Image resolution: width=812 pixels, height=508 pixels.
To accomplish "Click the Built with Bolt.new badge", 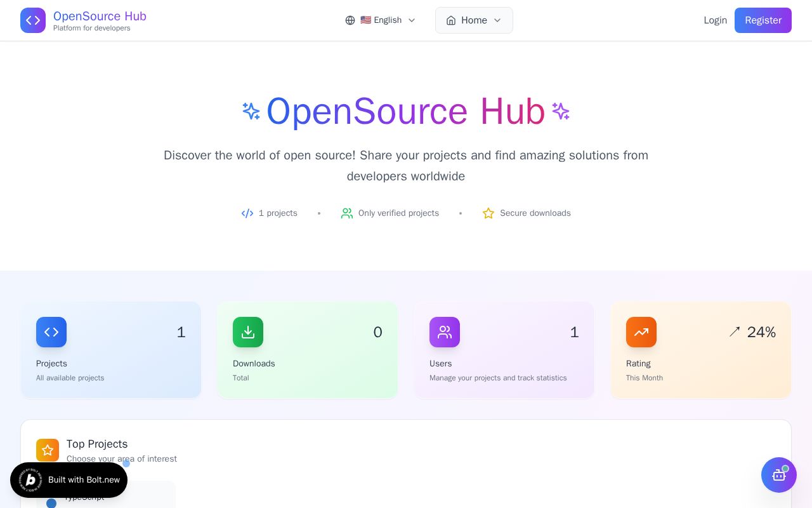I will tap(69, 480).
